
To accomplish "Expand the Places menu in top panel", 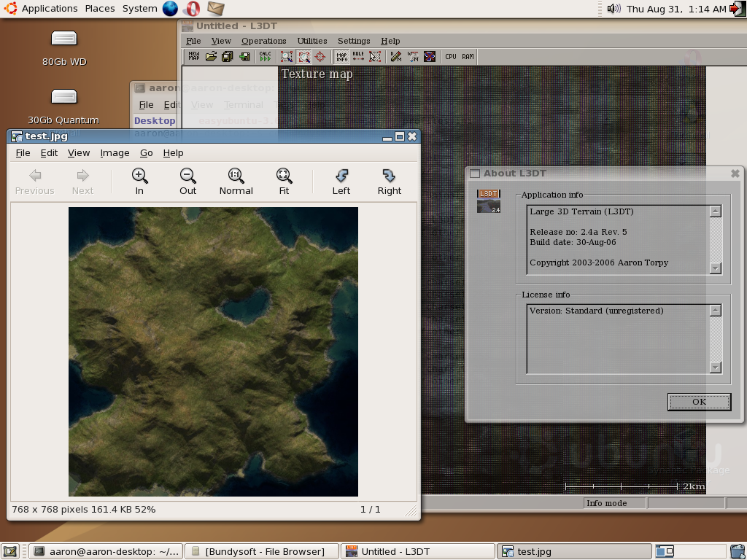I will tap(100, 9).
